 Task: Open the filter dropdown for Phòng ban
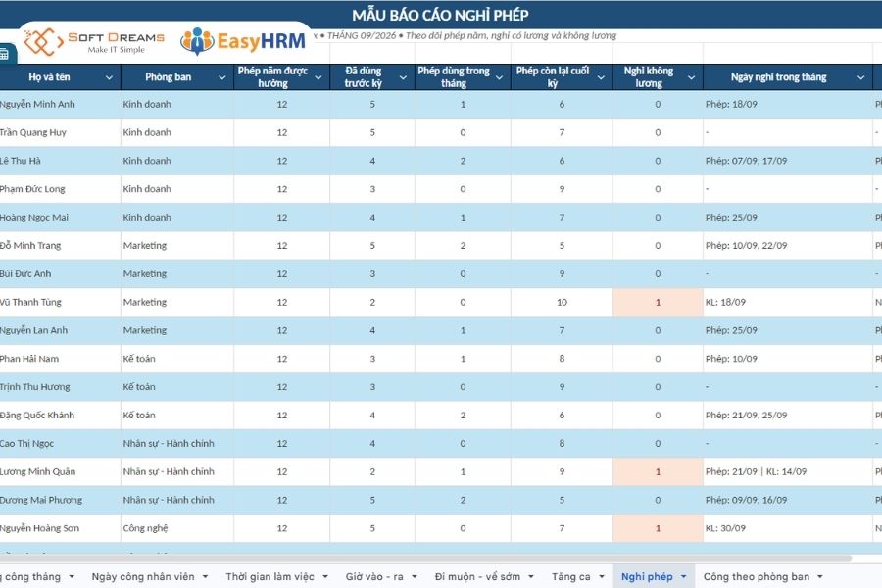click(x=222, y=77)
